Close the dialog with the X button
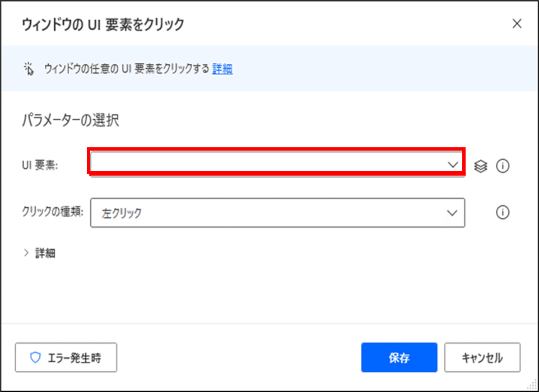The image size is (539, 392). pyautogui.click(x=517, y=24)
